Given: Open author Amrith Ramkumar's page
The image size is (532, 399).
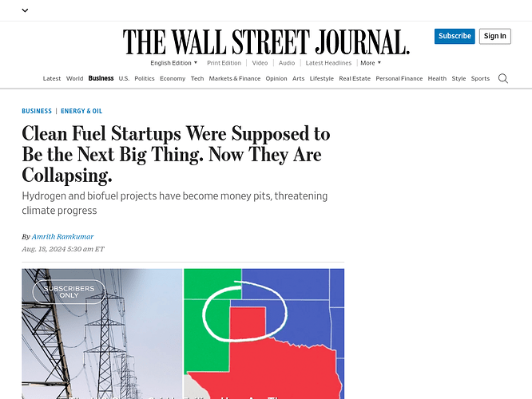Looking at the screenshot, I should point(63,237).
